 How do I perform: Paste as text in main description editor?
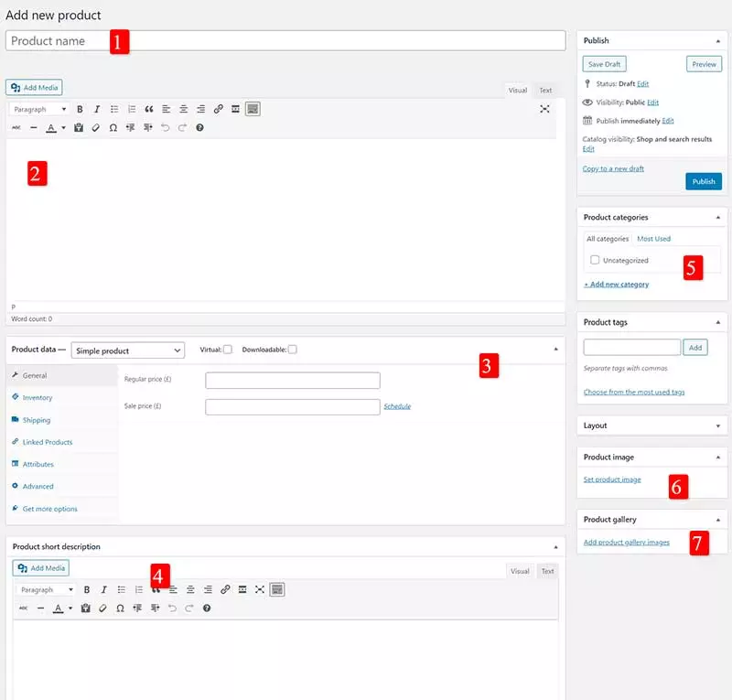point(79,127)
